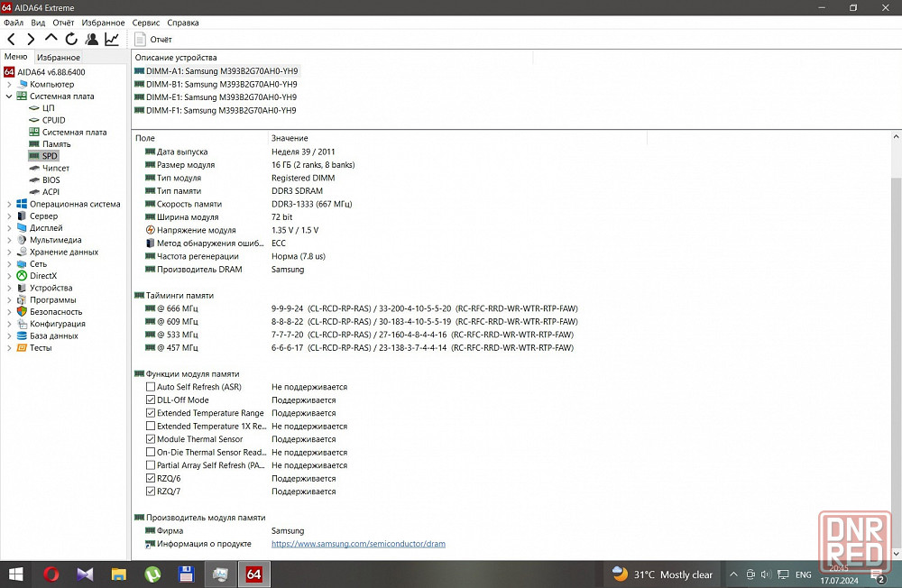Open the user profile toolbar icon

(91, 39)
